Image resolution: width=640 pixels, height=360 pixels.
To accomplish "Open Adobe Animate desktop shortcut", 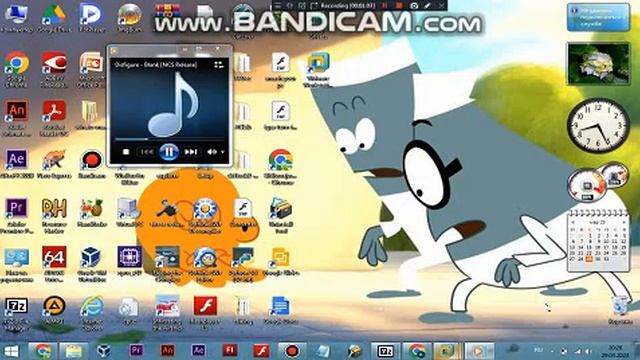I will click(17, 118).
